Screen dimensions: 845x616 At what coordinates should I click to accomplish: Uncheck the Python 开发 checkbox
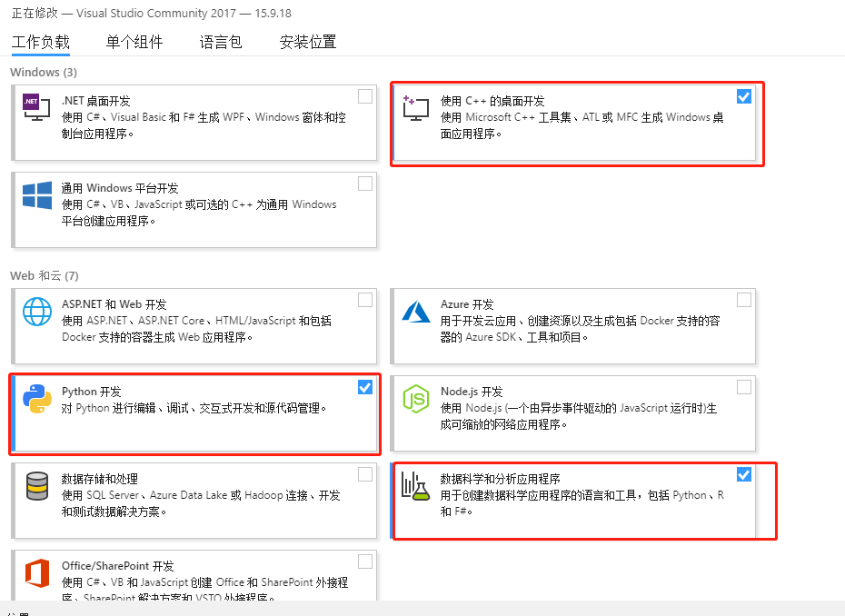(365, 387)
